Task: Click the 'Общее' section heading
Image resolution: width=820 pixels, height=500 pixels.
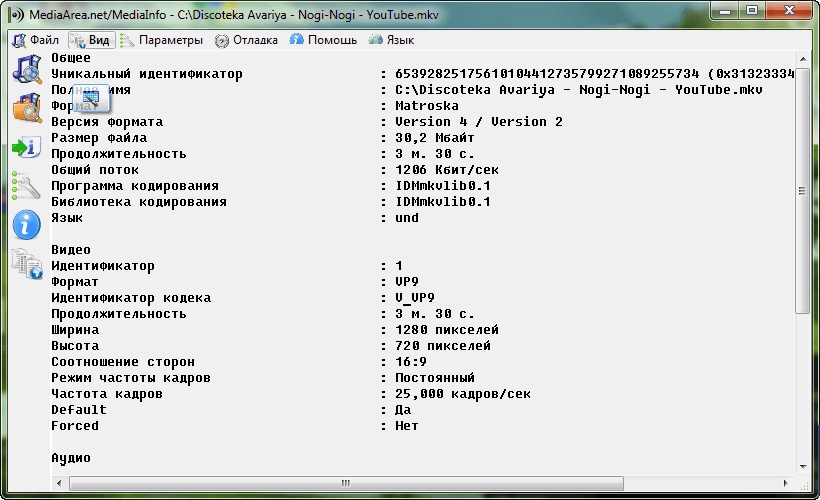Action: [x=71, y=58]
